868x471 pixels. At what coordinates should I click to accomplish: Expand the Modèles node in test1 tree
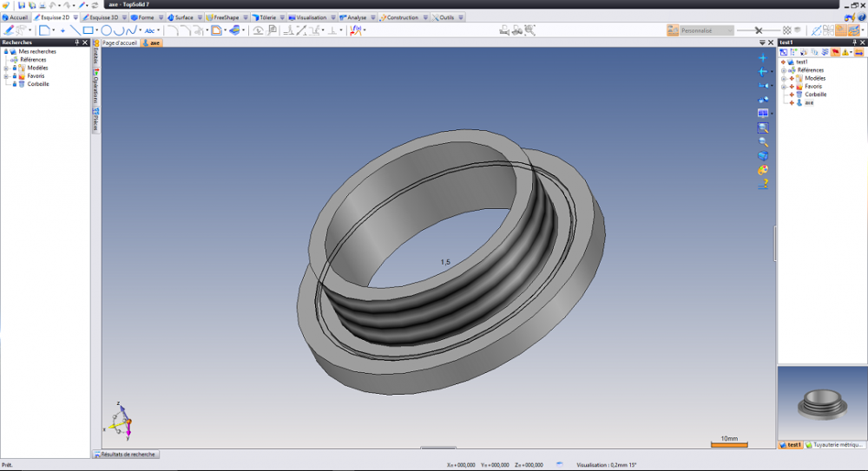coord(784,78)
